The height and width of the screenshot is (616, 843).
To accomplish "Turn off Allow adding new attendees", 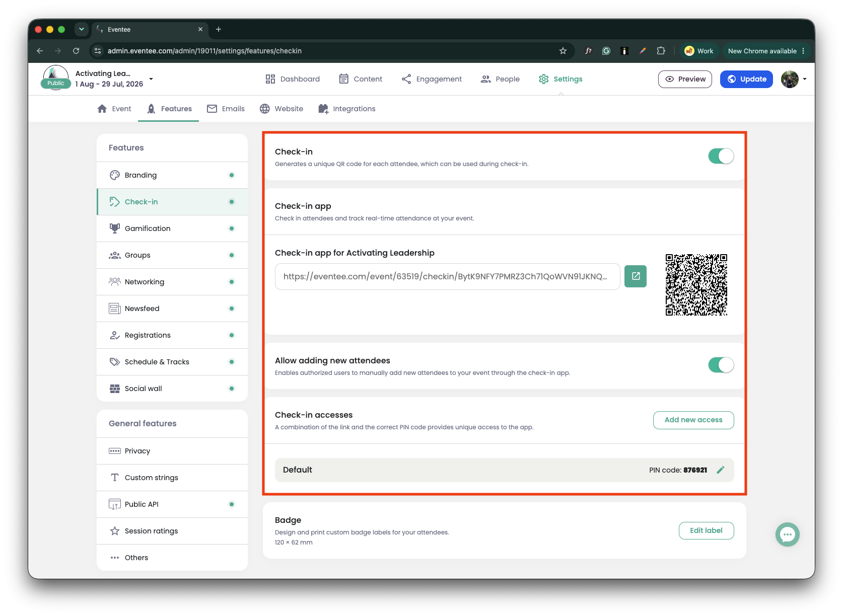I will coord(721,365).
